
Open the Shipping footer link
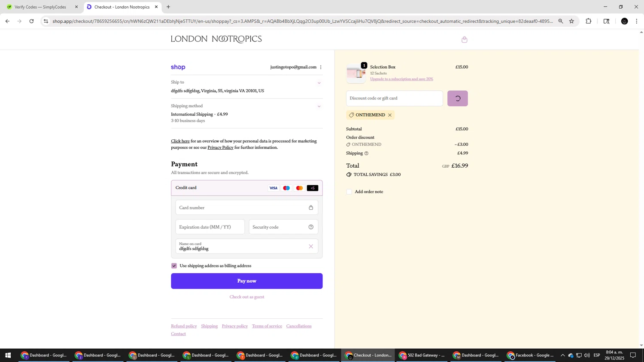click(x=210, y=326)
